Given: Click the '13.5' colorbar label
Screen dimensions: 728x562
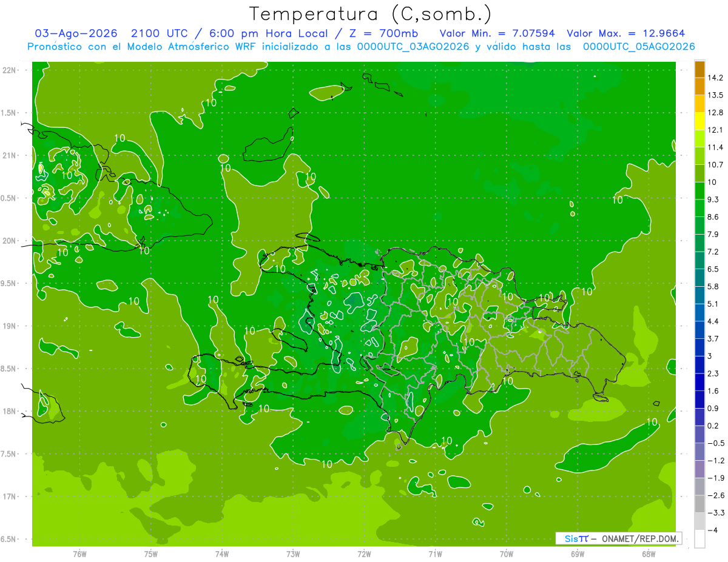Looking at the screenshot, I should (x=715, y=95).
